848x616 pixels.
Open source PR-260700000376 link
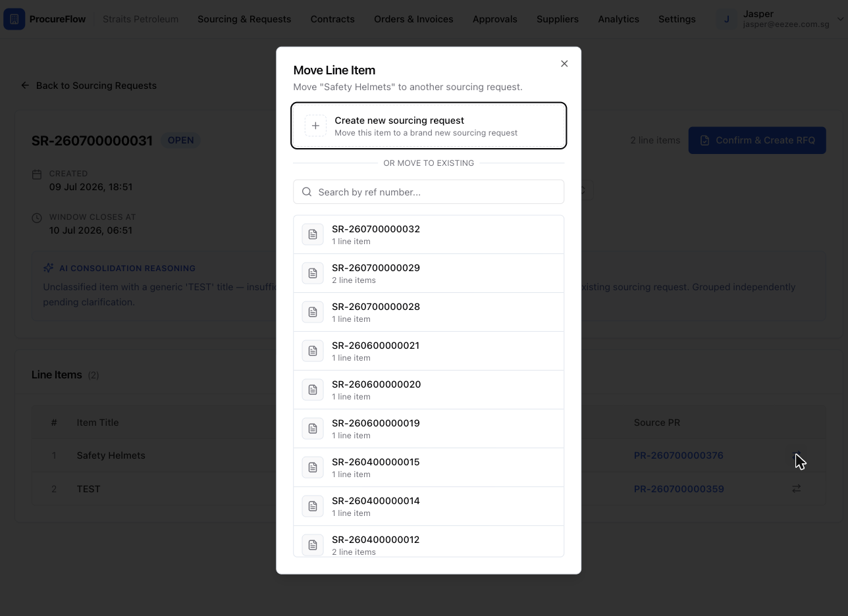(678, 455)
